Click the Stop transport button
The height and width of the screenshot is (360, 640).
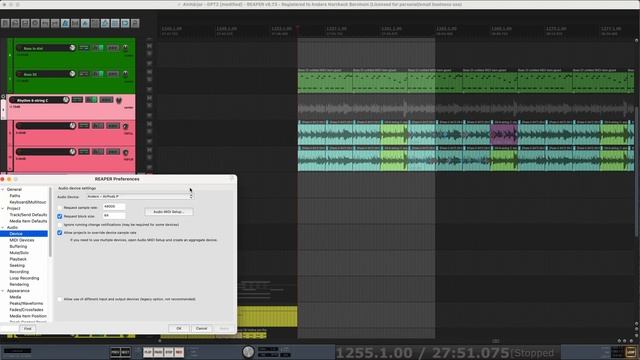[x=169, y=352]
